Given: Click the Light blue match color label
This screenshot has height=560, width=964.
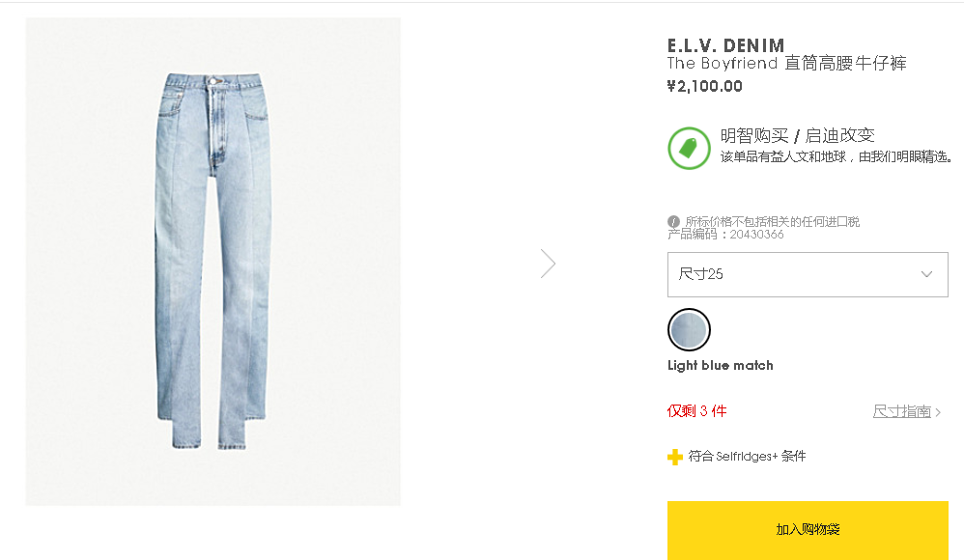Looking at the screenshot, I should pyautogui.click(x=720, y=365).
